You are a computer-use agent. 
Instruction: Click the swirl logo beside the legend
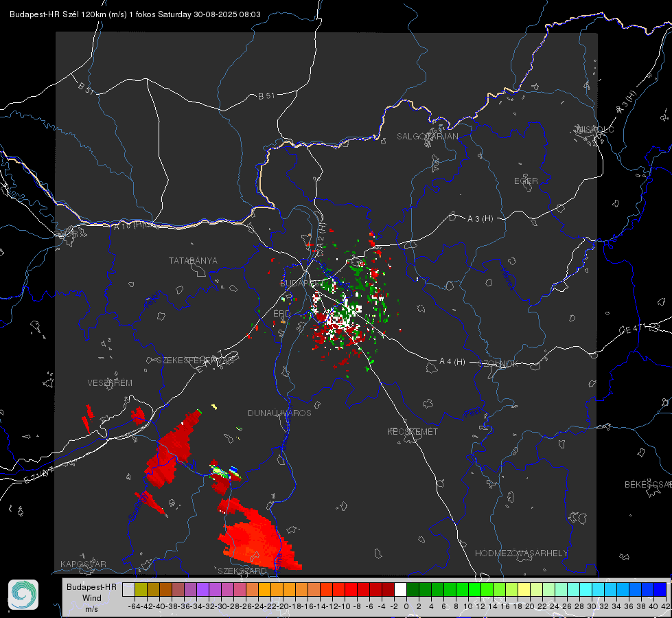[23, 595]
